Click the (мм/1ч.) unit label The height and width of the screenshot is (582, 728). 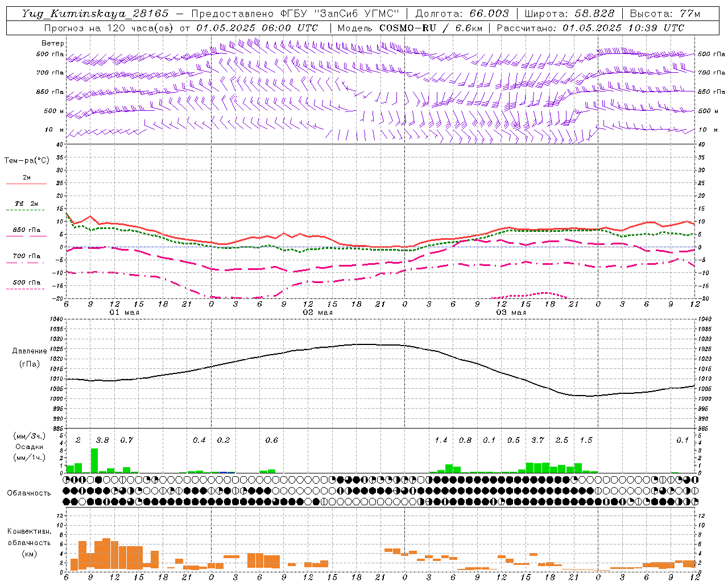point(30,458)
